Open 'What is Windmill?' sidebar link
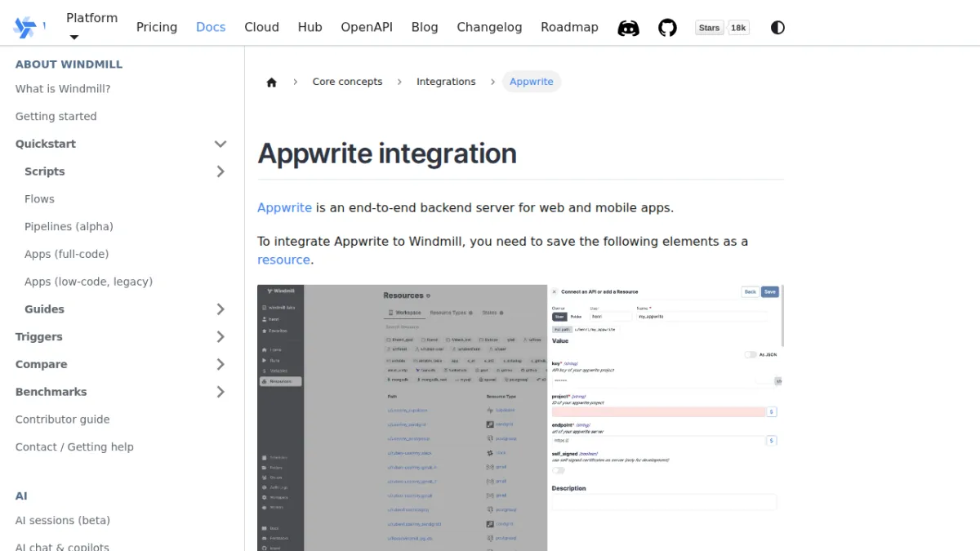This screenshot has width=980, height=551. (63, 89)
